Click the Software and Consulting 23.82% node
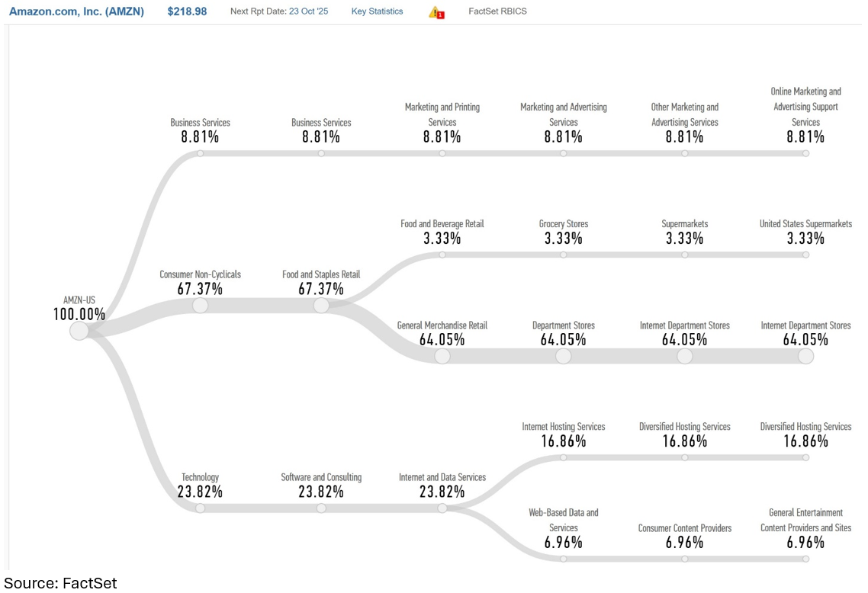Viewport: 868px width, 593px height. (x=321, y=508)
